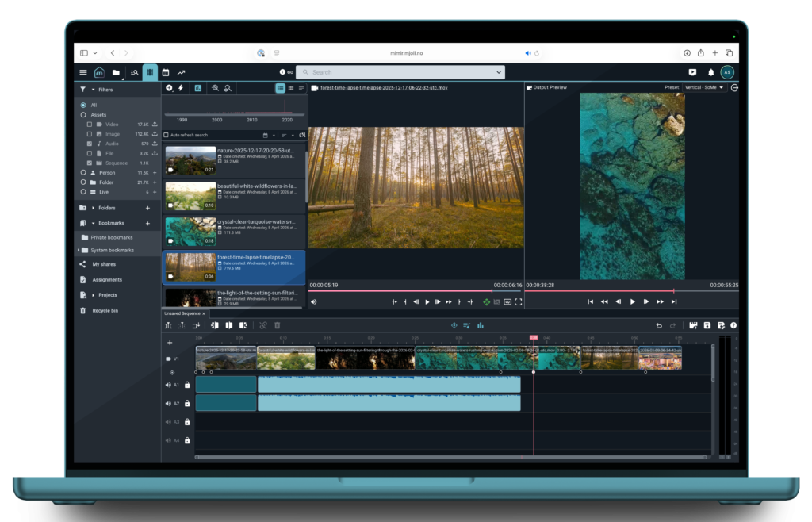
Task: Switch results to the grid view
Action: point(291,88)
